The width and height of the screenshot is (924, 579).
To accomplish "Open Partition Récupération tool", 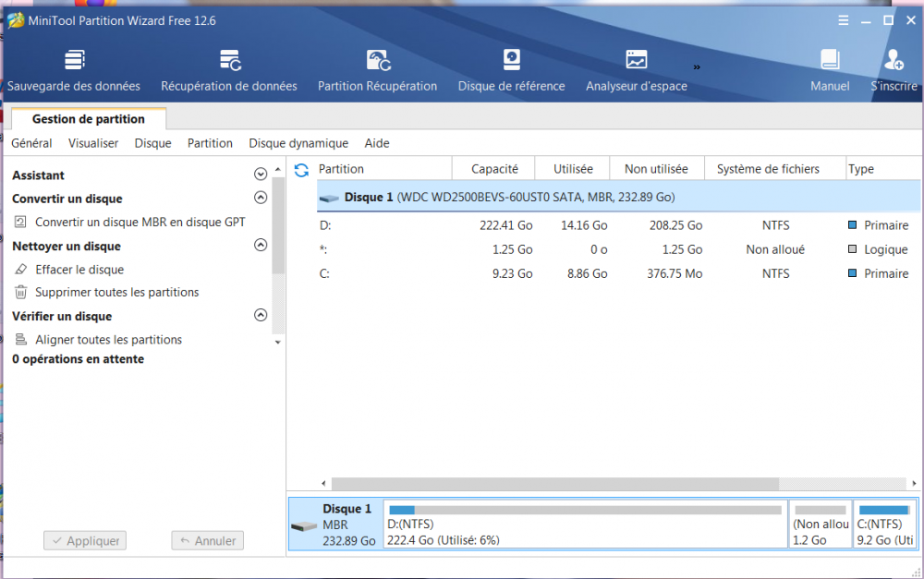I will point(377,61).
